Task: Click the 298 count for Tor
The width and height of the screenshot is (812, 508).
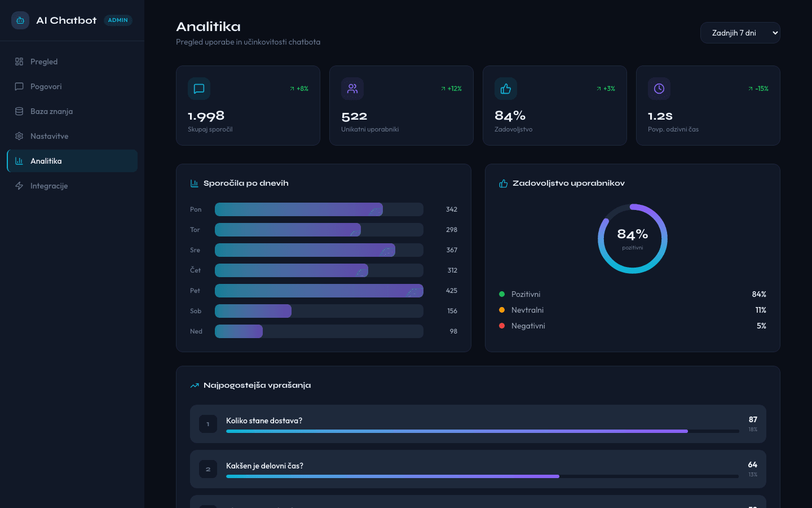Action: coord(452,230)
